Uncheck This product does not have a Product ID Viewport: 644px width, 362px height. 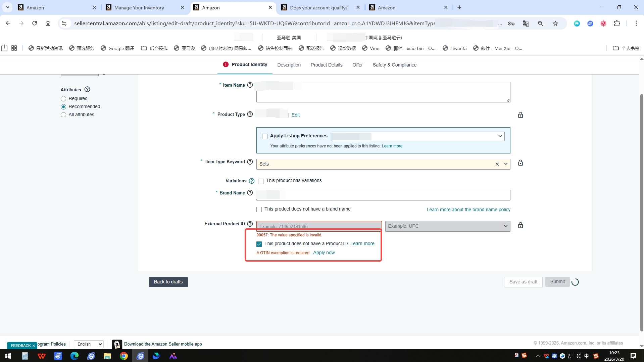click(x=259, y=244)
